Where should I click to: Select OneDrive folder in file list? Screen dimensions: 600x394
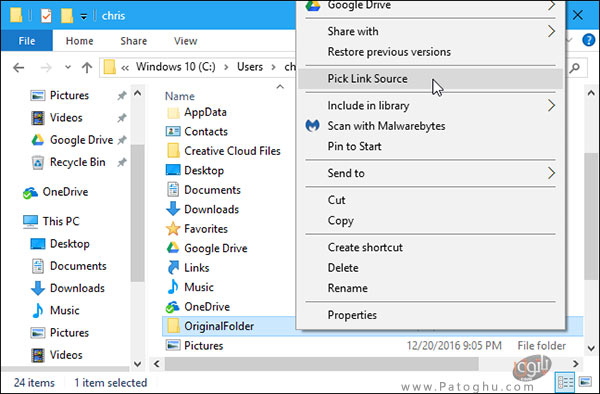(x=207, y=306)
